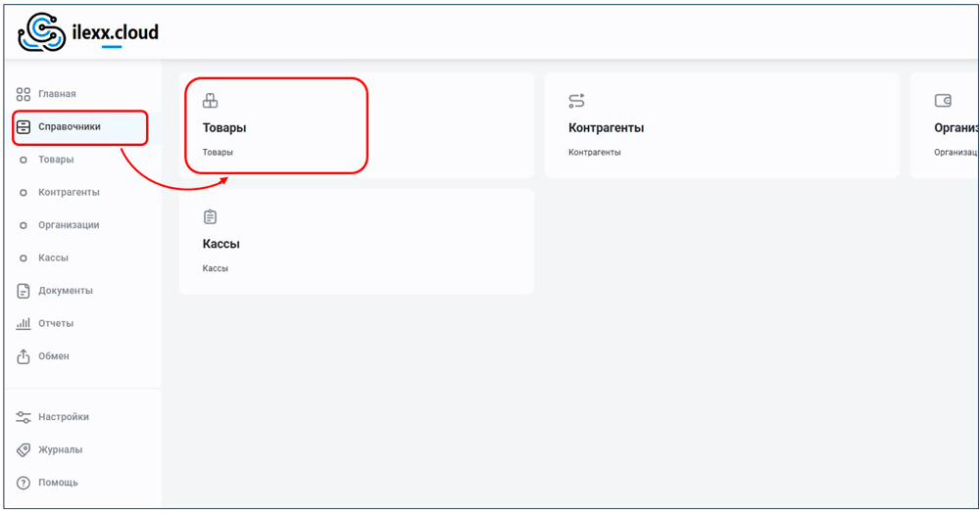Click the clipboard icon on Кассы card
This screenshot has height=514, width=980.
[x=210, y=216]
